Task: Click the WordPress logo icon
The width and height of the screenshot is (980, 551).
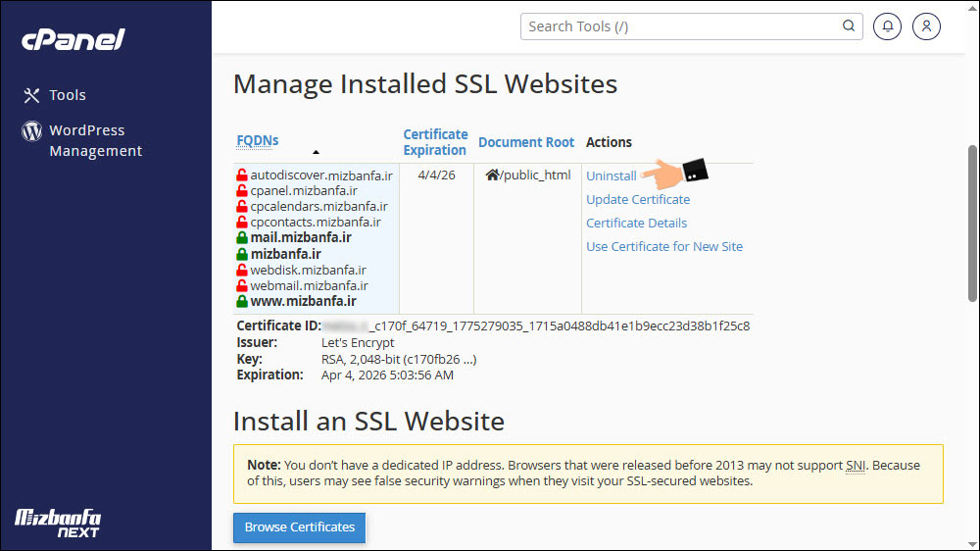Action: click(x=32, y=130)
